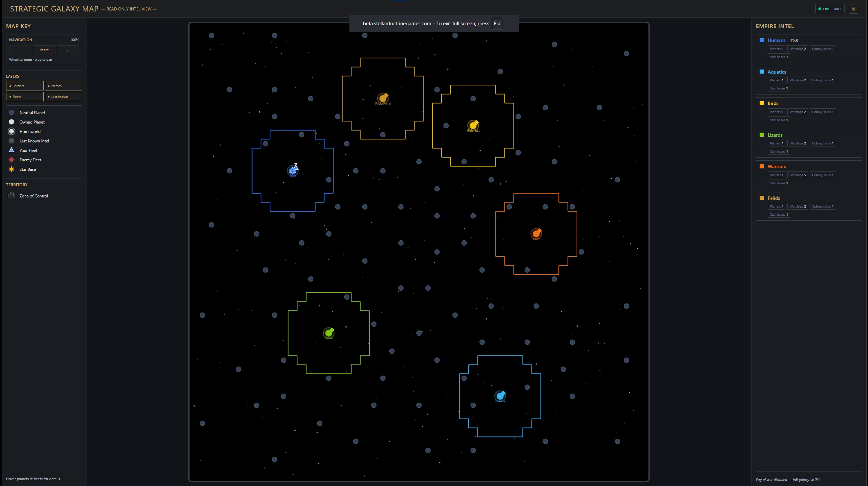Click the Owned Planet legend icon
This screenshot has width=868, height=486.
coord(11,122)
